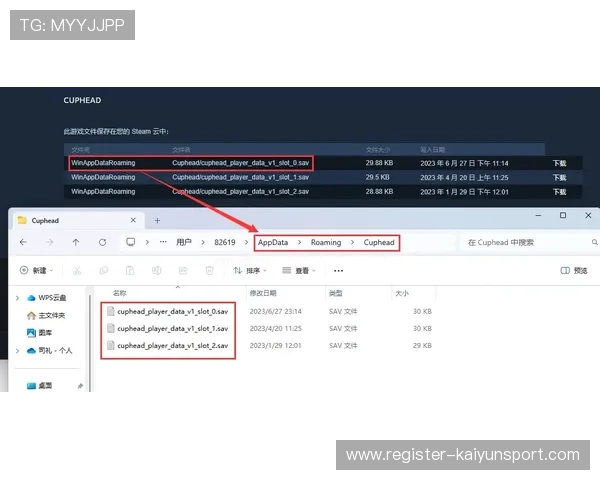Viewport: 600px width, 480px height.
Task: Click the Share icon in toolbar
Action: [183, 271]
